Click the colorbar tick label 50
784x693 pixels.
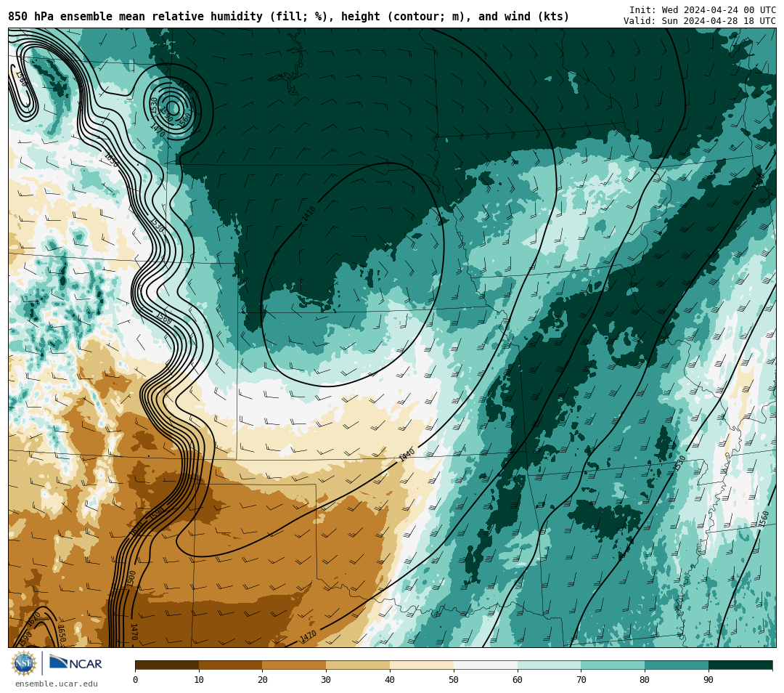[x=454, y=679]
